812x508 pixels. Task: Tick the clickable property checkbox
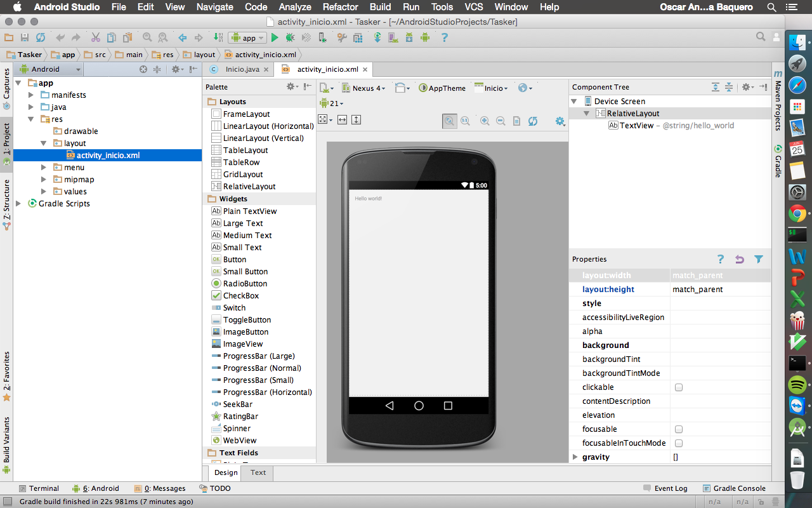pos(679,387)
